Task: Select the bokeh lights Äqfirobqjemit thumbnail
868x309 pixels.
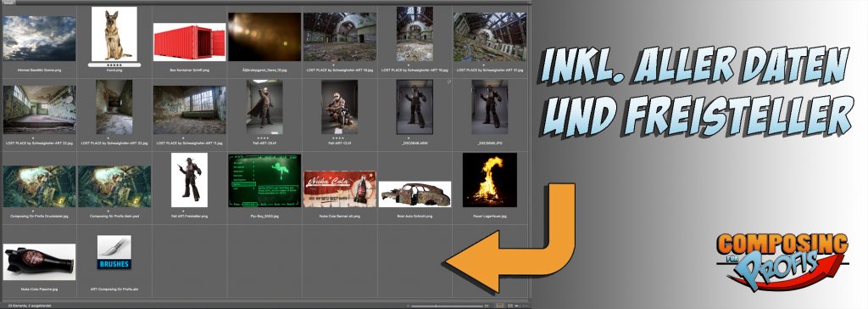Action: pos(264,37)
